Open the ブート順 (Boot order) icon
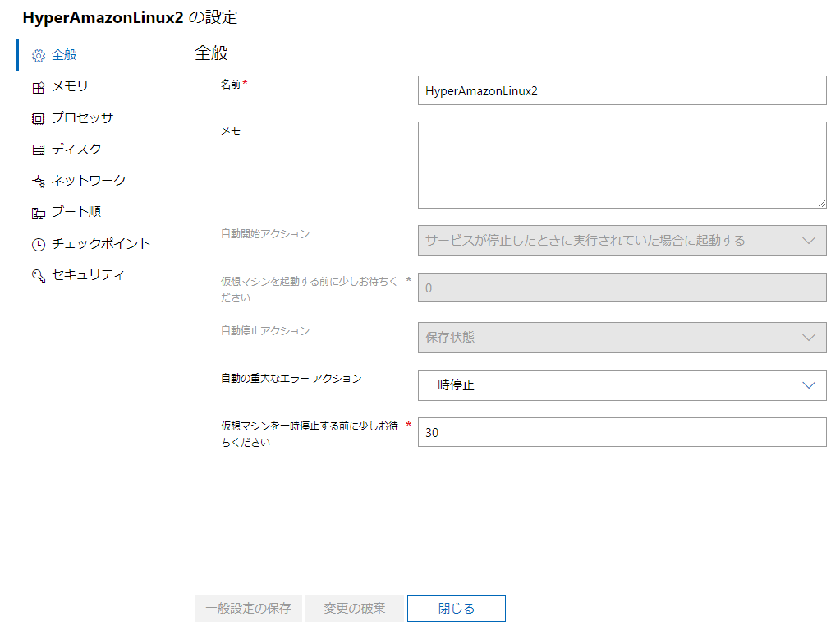 click(x=39, y=211)
